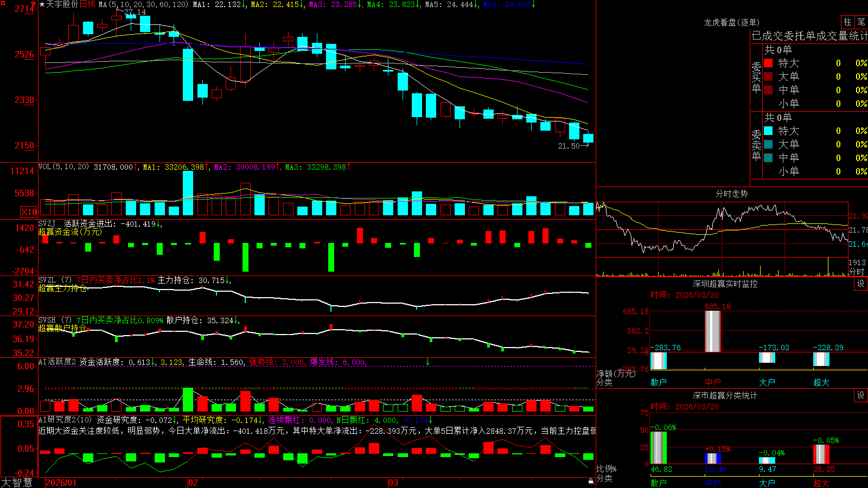Click 中户 label under 分类统计 chart
Image resolution: width=868 pixels, height=488 pixels.
point(713,483)
